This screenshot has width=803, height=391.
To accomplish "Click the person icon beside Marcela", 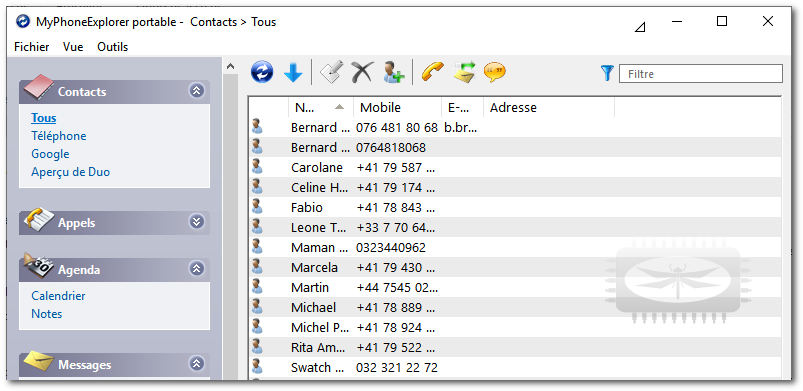I will [x=257, y=267].
